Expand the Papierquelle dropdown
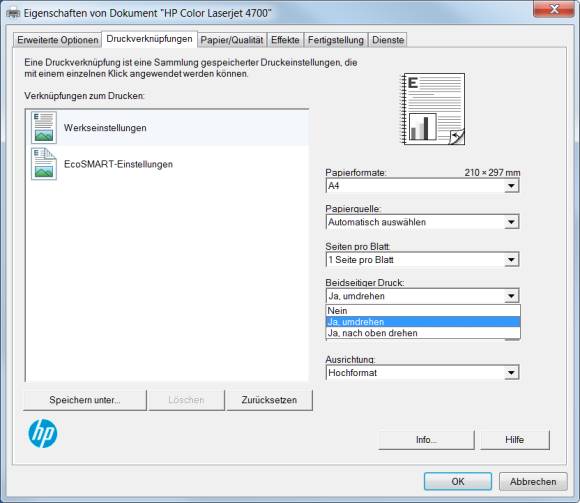Viewport: 580px width, 503px height. tap(511, 222)
